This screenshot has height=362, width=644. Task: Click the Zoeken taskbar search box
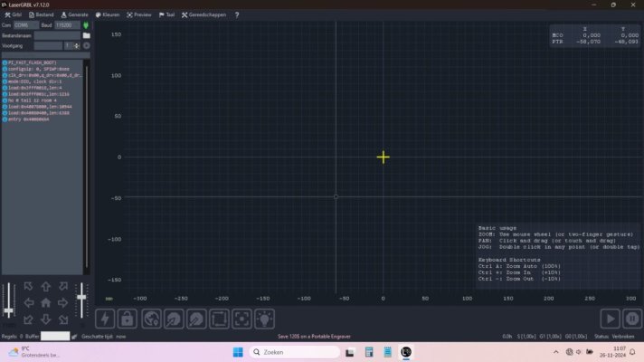295,352
